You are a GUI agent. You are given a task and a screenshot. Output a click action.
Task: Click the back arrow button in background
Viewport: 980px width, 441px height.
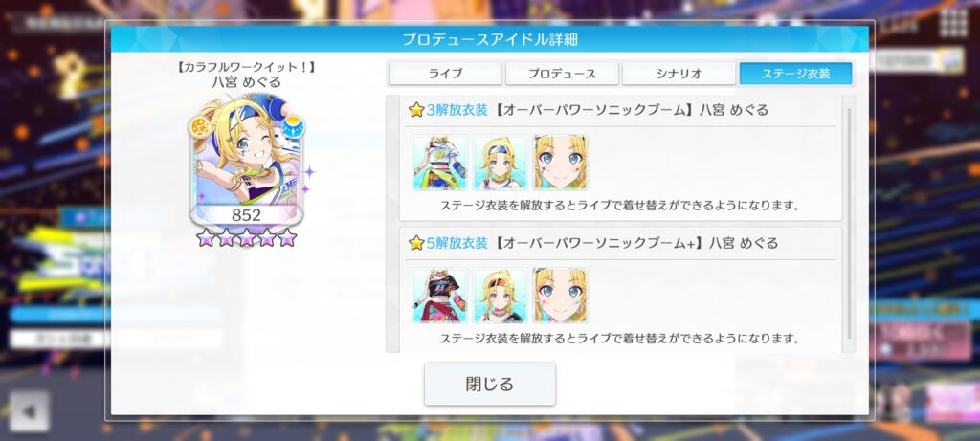29,411
